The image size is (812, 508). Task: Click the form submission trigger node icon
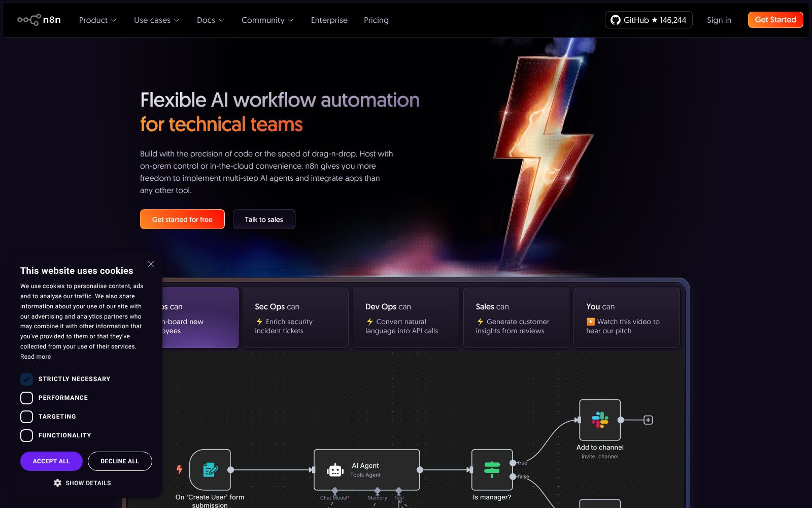pos(210,470)
